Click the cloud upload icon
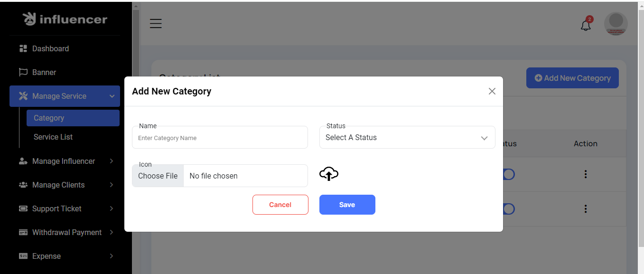 click(328, 174)
